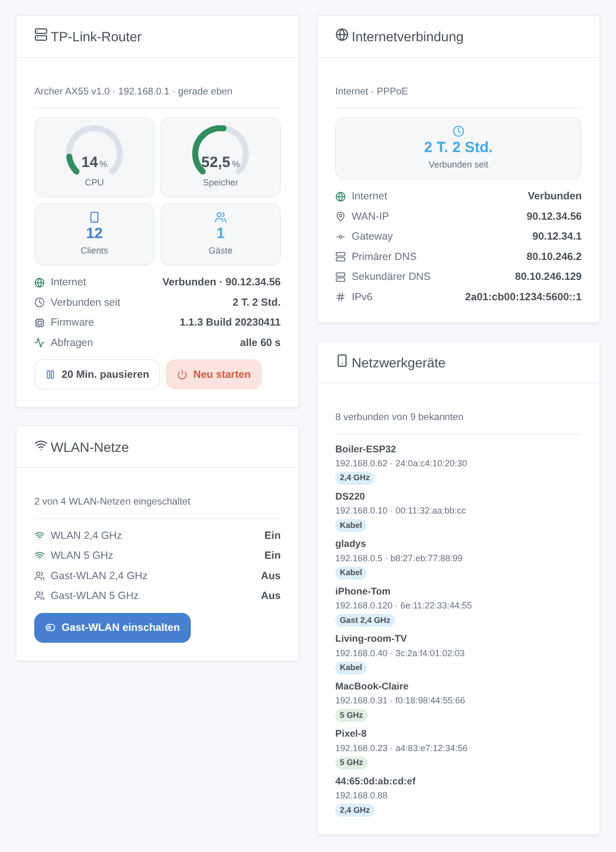Click the 2,4 GHz badge under 192.168.0.88
The height and width of the screenshot is (852, 616).
coord(355,810)
